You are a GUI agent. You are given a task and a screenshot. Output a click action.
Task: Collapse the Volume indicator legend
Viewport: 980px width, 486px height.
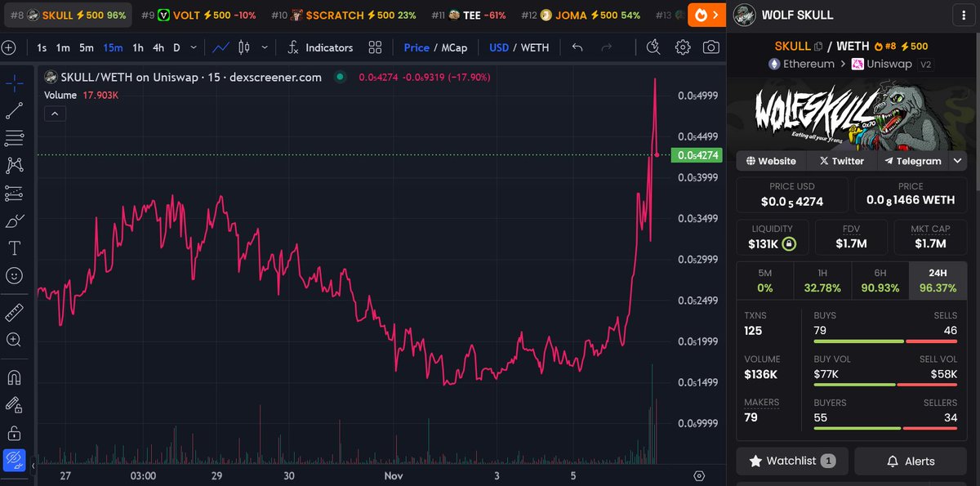click(55, 114)
